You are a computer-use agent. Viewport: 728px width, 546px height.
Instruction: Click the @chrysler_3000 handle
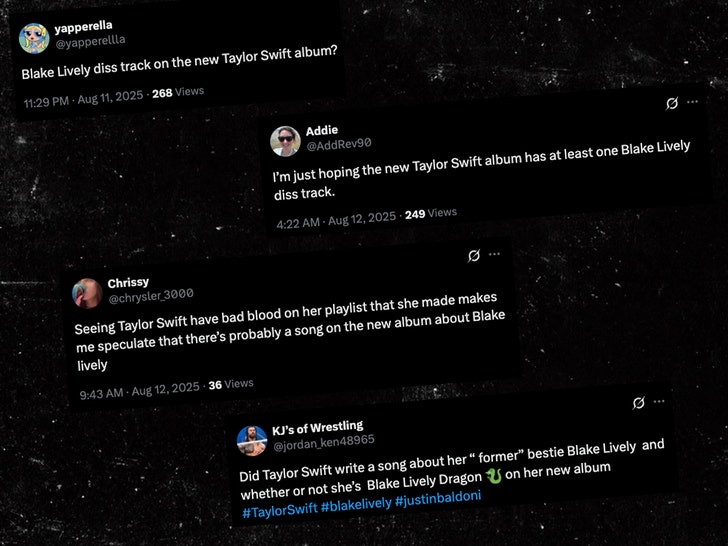pos(150,296)
